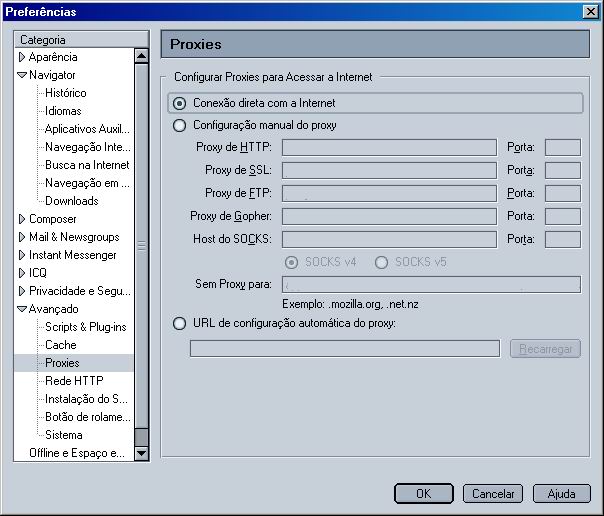The width and height of the screenshot is (604, 516).
Task: Expand the Aparência category
Action: tap(22, 57)
